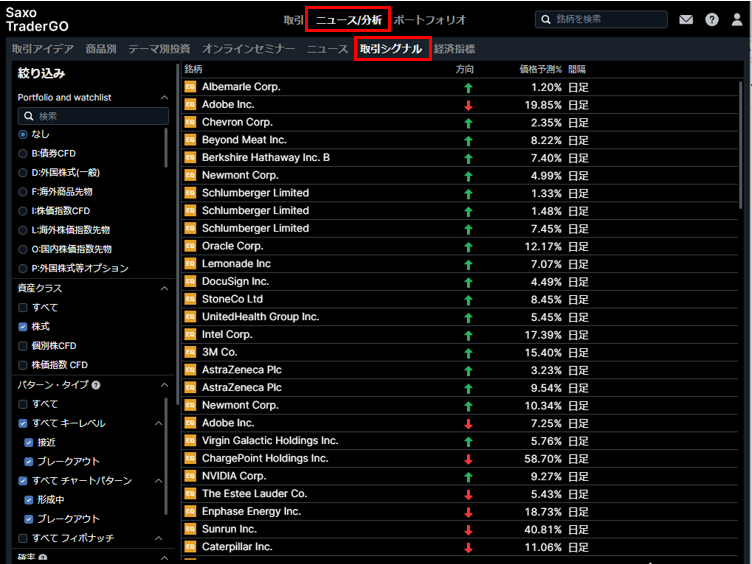Open the AstraZeneca Plc 3.23% signal

[x=460, y=370]
